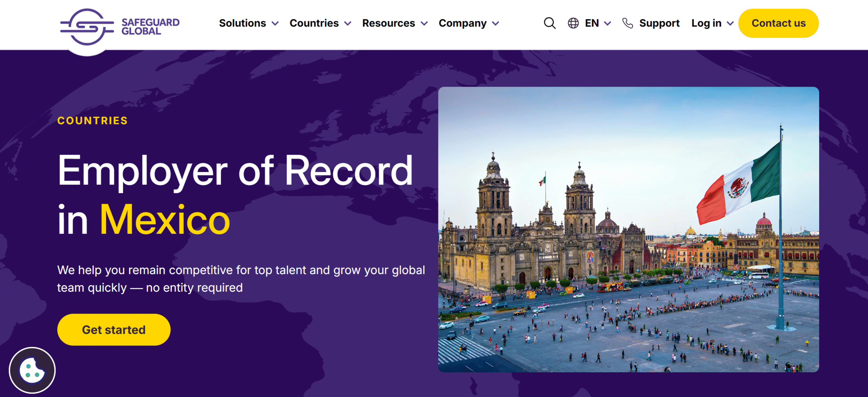Expand the Solutions menu chevron
Image resolution: width=868 pixels, height=397 pixels.
pyautogui.click(x=275, y=24)
